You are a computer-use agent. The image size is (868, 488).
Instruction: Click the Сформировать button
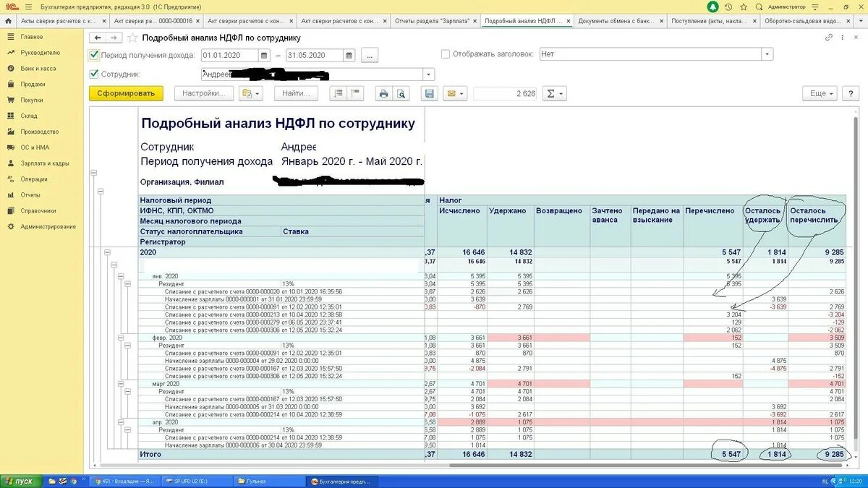click(126, 93)
